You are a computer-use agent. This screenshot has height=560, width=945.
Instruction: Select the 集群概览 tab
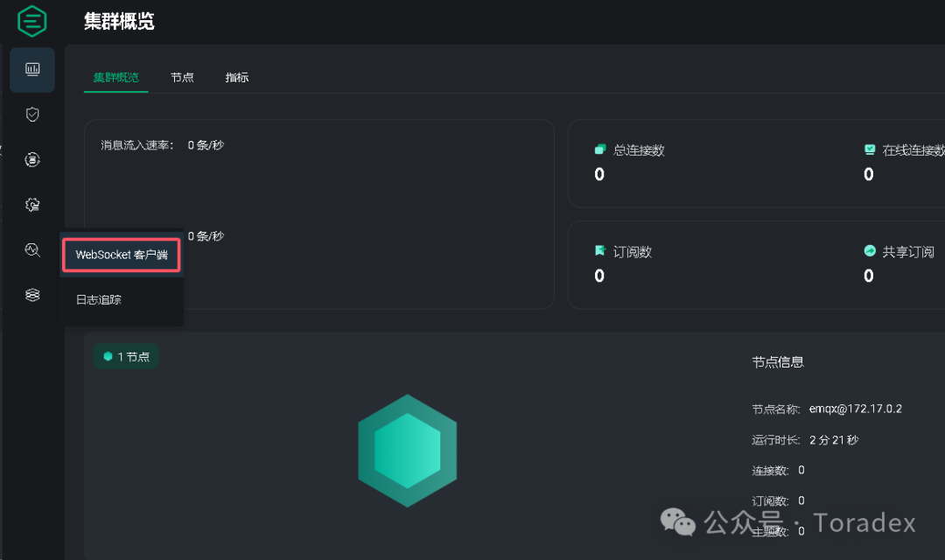(116, 77)
